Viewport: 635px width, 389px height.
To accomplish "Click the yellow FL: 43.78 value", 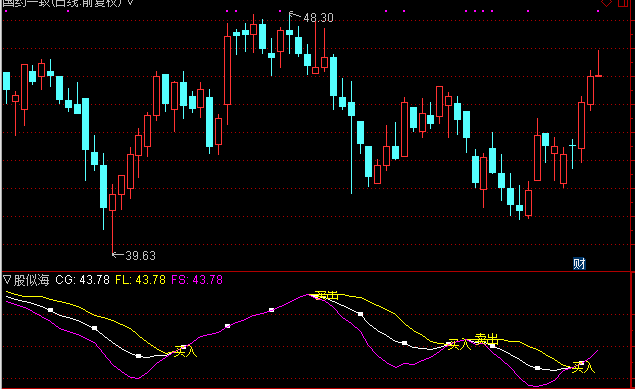I will [x=140, y=280].
